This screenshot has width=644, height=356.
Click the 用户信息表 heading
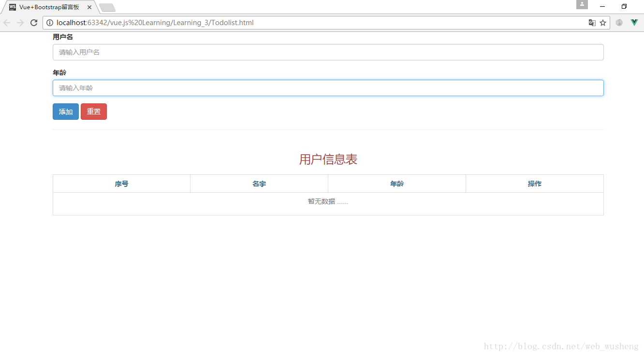tap(328, 159)
